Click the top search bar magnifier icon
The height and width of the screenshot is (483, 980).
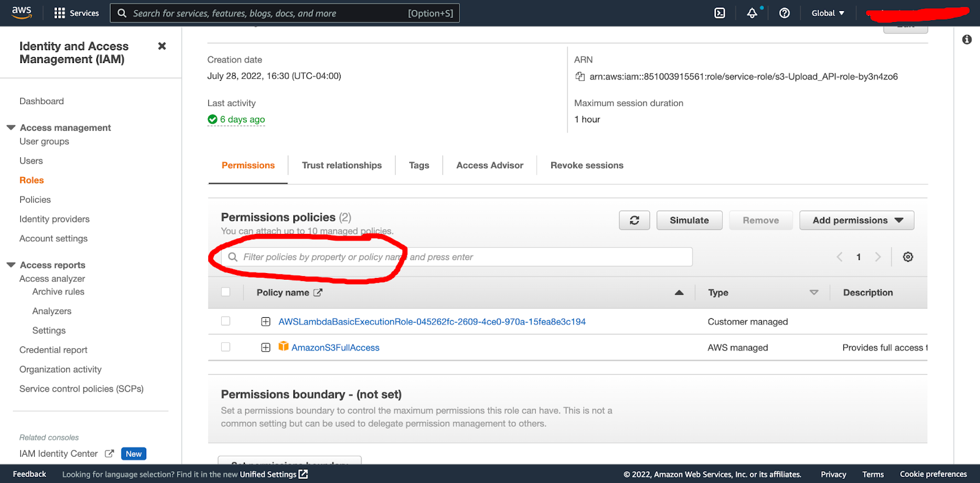click(x=122, y=13)
